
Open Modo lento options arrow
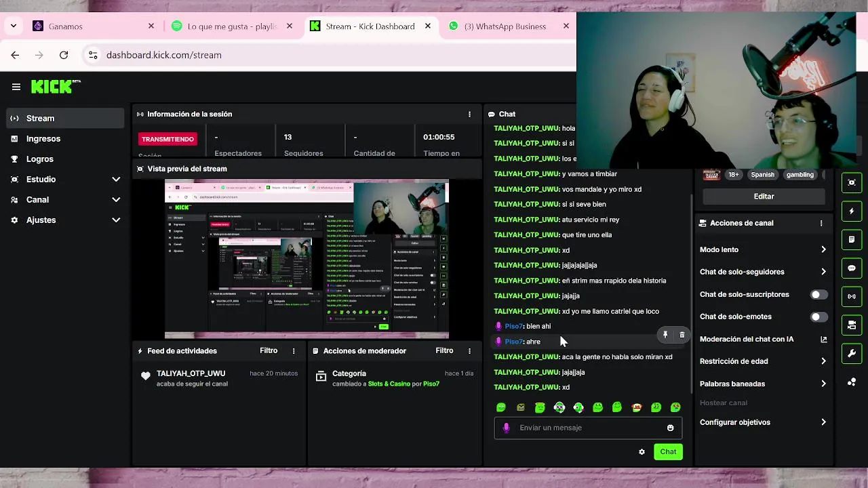tap(823, 250)
